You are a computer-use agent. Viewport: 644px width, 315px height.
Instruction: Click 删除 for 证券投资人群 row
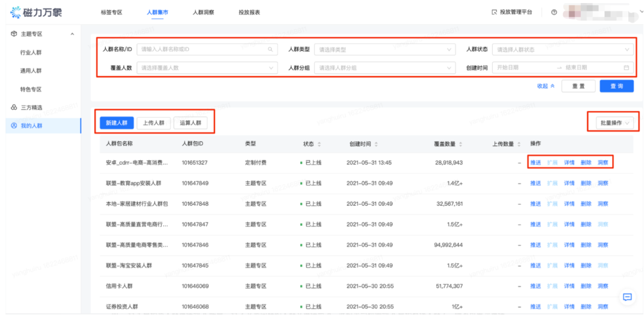point(586,307)
